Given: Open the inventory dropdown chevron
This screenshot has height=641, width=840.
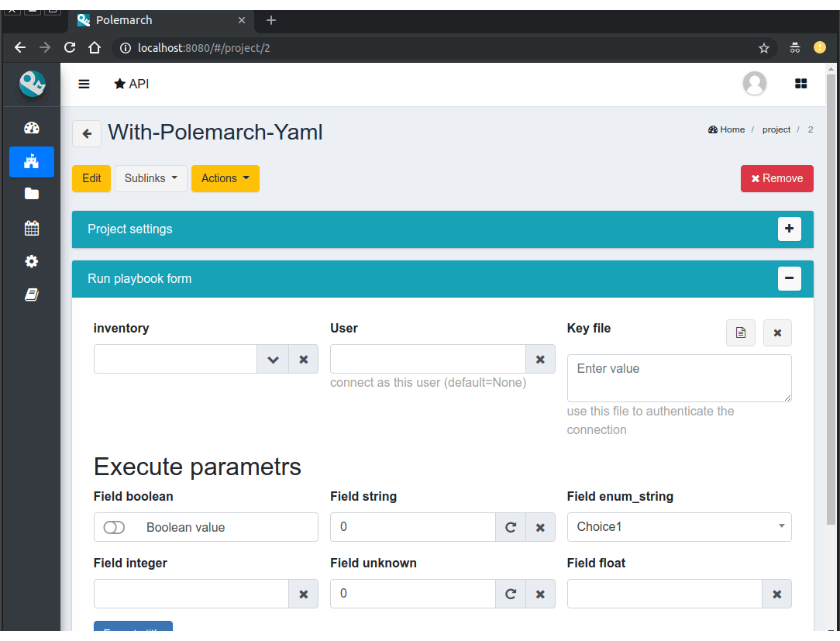Looking at the screenshot, I should click(273, 359).
